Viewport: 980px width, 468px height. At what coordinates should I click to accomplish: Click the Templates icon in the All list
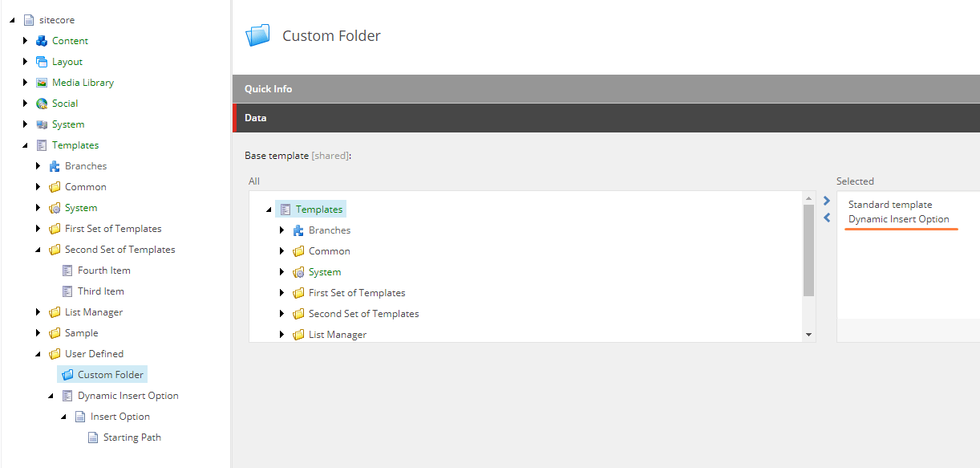coord(286,209)
